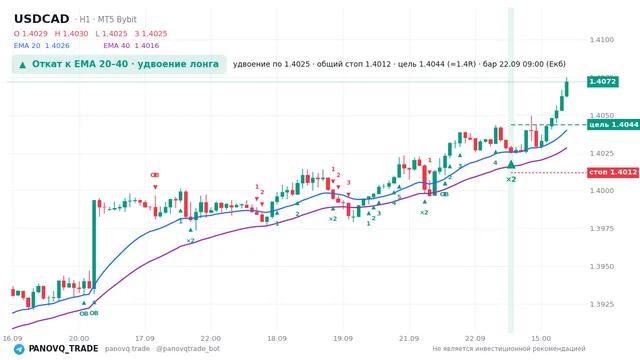Click the panovq.trade · @panovqtrade_bot text
The height and width of the screenshot is (360, 640).
coord(162,349)
